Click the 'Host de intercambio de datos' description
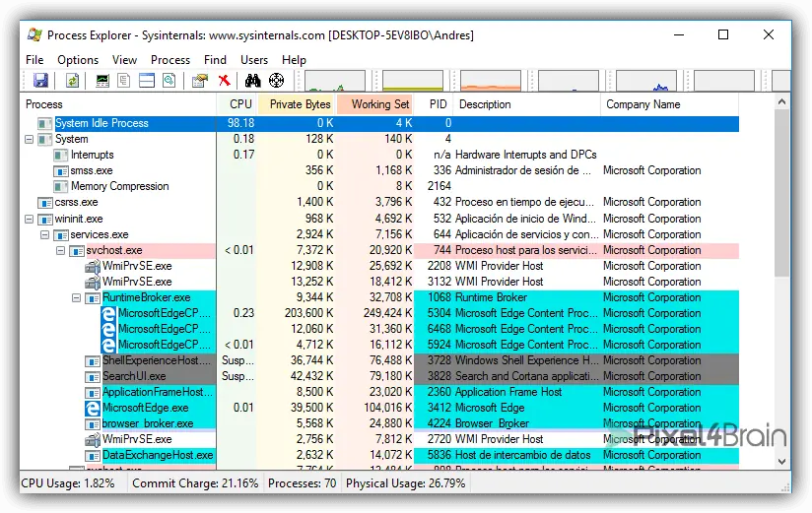The image size is (812, 513). pos(522,456)
